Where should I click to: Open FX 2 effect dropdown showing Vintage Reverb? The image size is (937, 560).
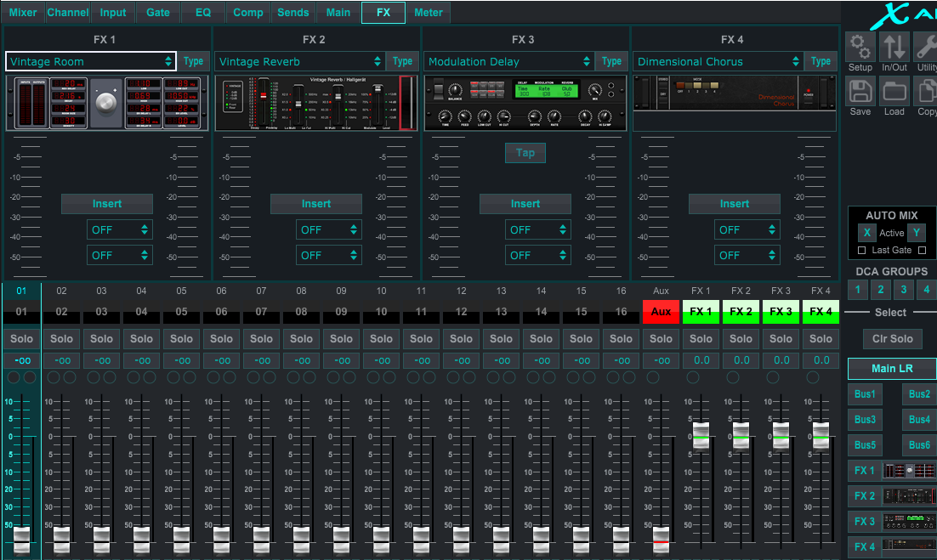click(x=300, y=61)
